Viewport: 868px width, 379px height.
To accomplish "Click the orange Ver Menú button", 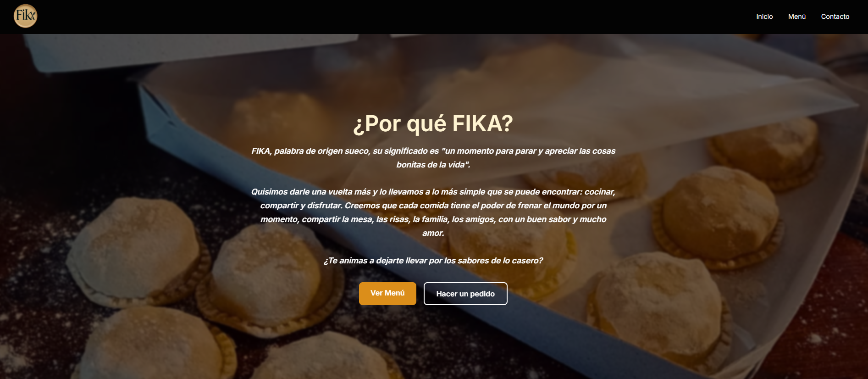I will tap(387, 294).
